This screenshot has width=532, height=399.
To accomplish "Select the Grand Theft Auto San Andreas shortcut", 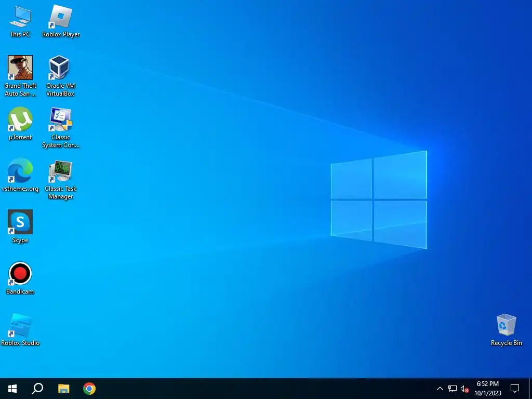I will pos(20,76).
